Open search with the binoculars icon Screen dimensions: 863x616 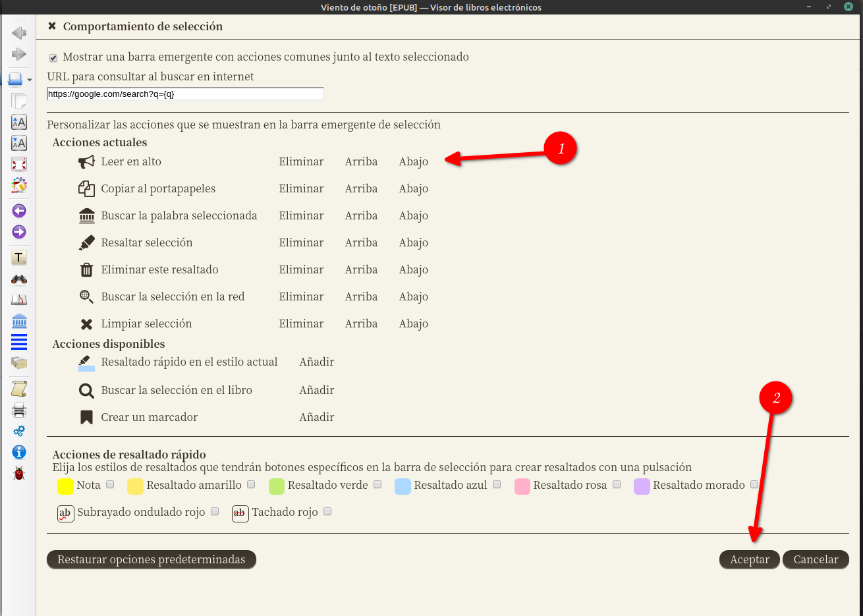point(19,279)
